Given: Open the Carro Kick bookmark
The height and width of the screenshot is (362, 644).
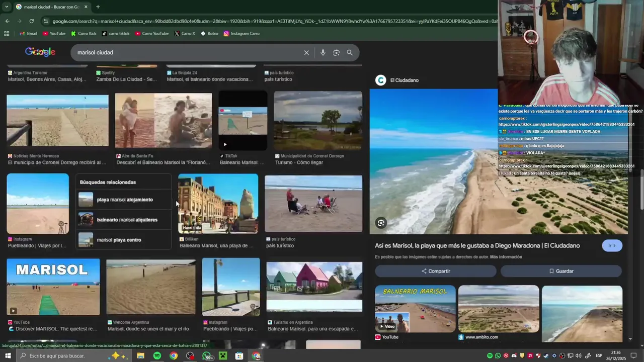Looking at the screenshot, I should click(84, 34).
